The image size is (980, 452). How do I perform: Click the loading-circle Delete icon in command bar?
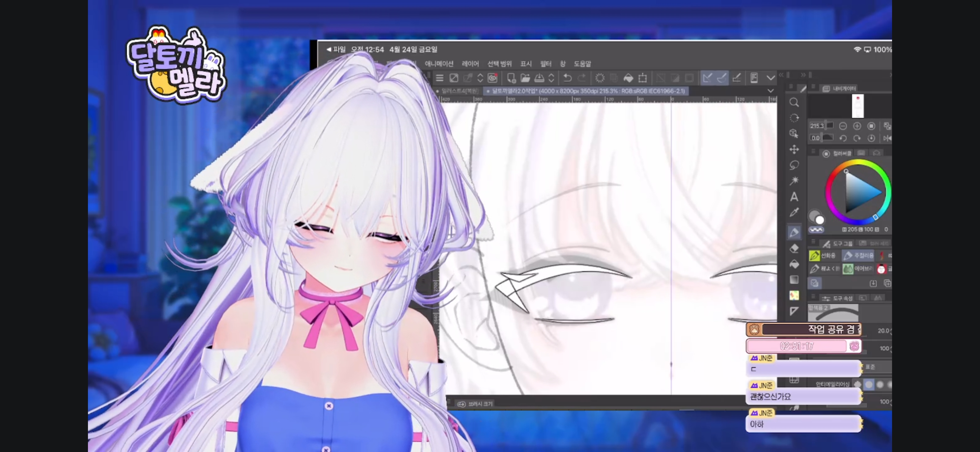600,78
